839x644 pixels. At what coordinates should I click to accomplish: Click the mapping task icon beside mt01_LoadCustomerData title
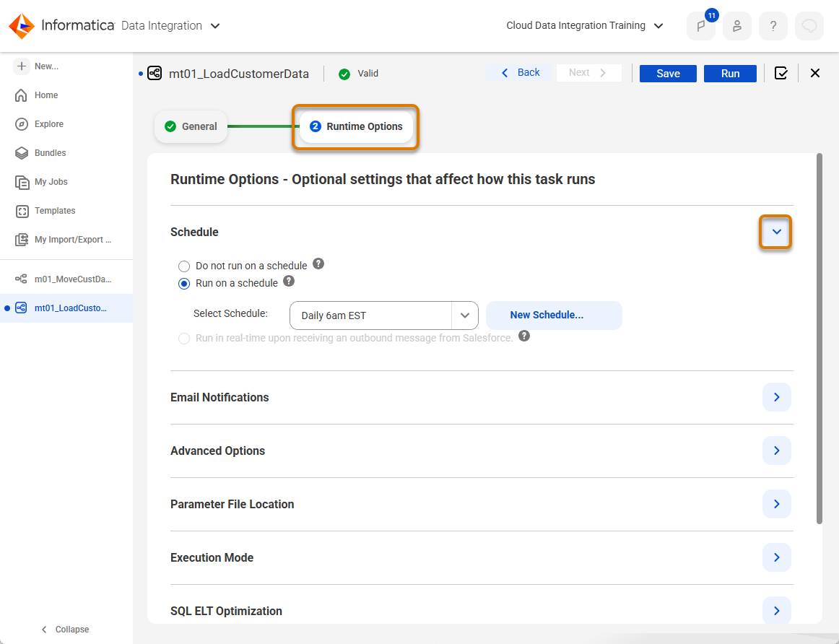point(155,73)
